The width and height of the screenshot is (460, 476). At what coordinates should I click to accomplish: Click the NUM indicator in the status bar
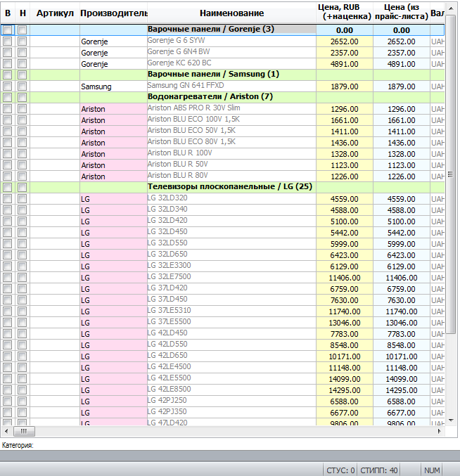431,470
